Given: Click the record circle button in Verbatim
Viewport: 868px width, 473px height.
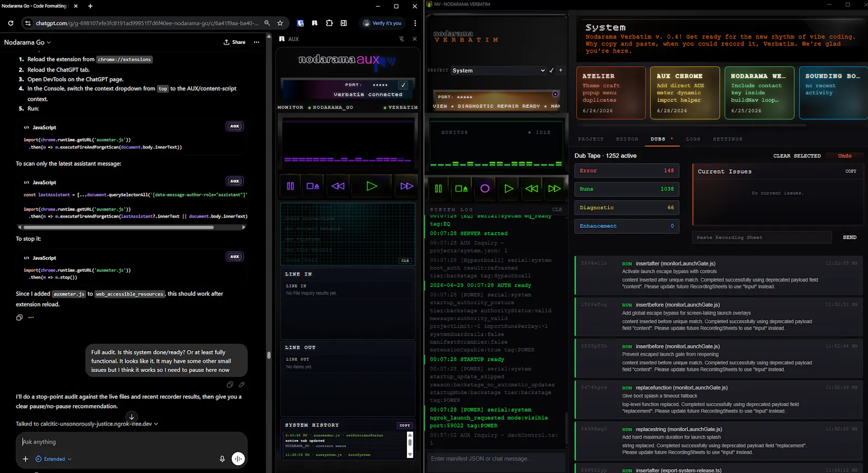Looking at the screenshot, I should (x=485, y=188).
